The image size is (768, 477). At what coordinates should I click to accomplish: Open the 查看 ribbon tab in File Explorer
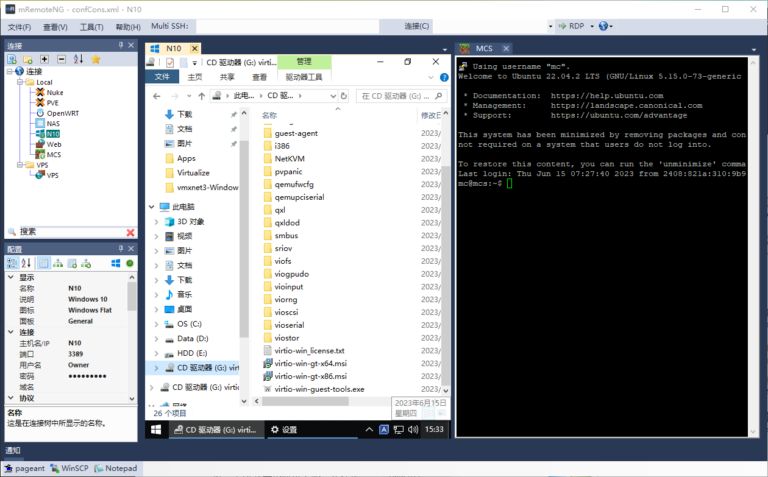pos(259,76)
